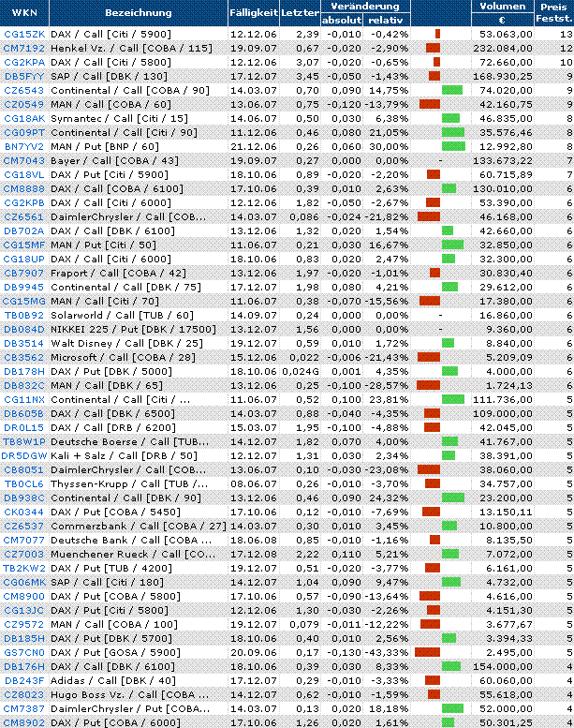Open warrant link BN7YV2
The width and height of the screenshot is (574, 728).
tap(24, 147)
